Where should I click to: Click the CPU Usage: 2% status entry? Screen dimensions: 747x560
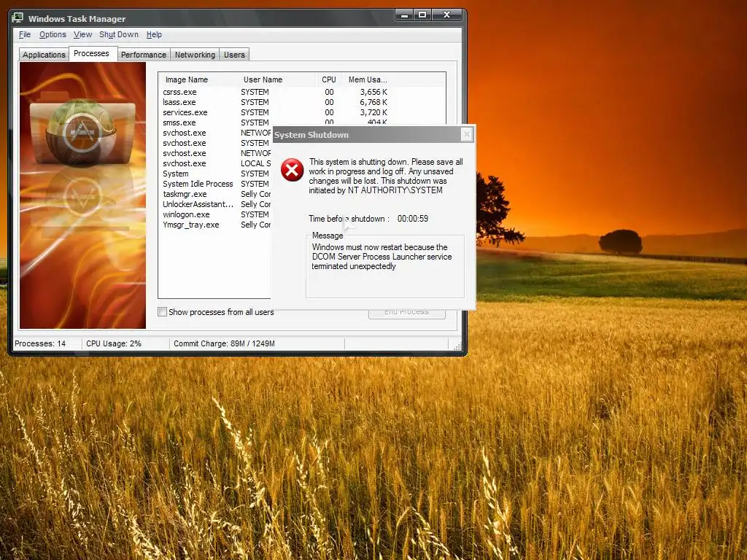(x=113, y=343)
